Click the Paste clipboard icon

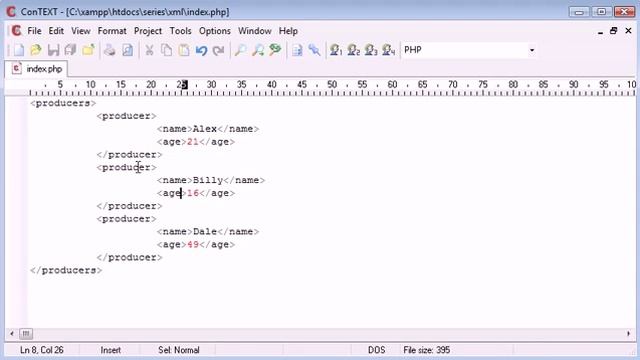[x=184, y=50]
